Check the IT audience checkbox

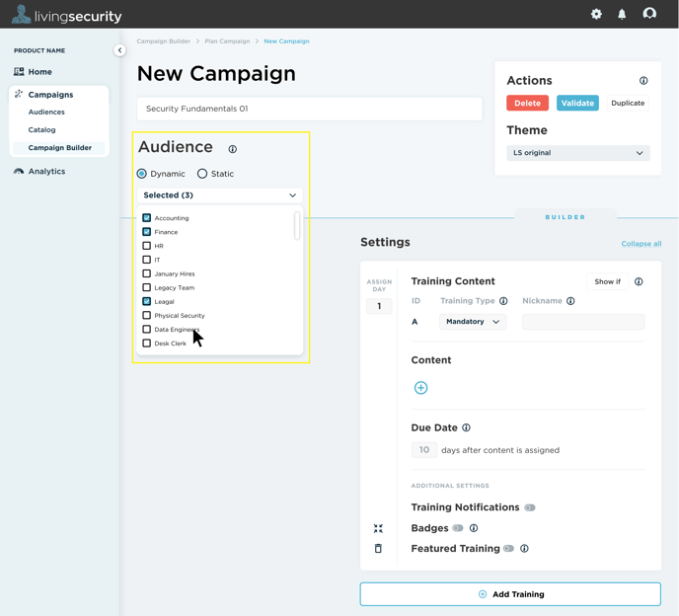coord(146,260)
